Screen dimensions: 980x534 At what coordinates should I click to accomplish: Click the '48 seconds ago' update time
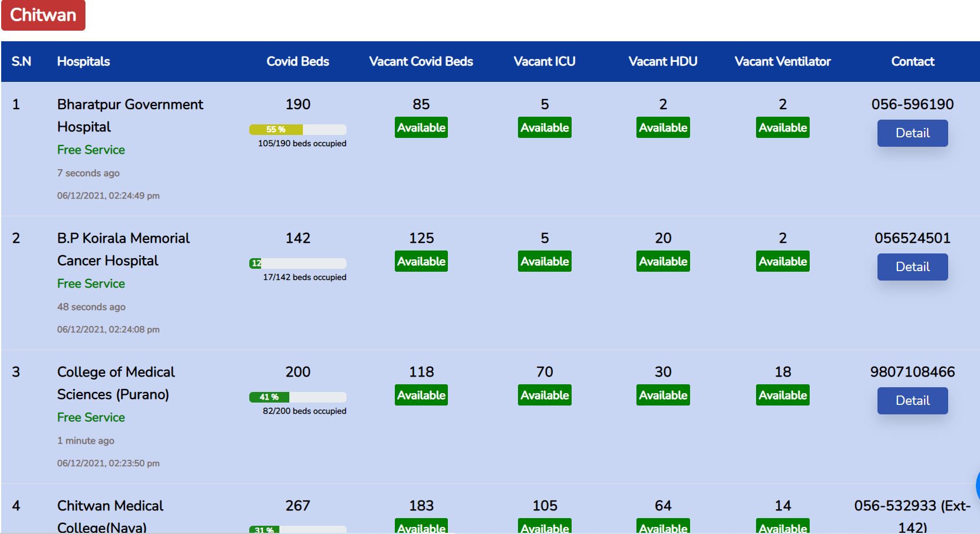pos(91,307)
